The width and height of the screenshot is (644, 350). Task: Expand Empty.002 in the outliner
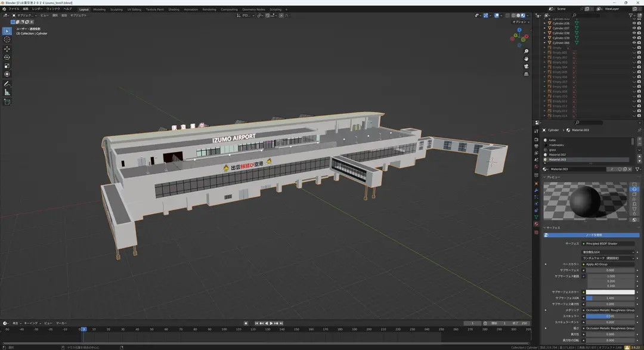(x=544, y=57)
